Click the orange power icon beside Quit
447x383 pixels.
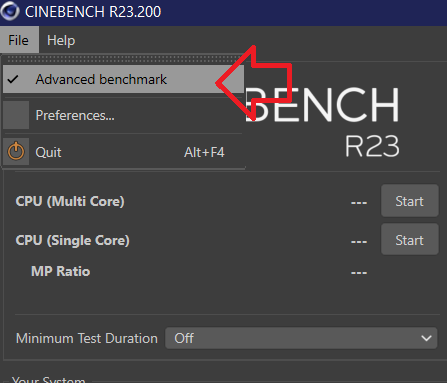[16, 152]
